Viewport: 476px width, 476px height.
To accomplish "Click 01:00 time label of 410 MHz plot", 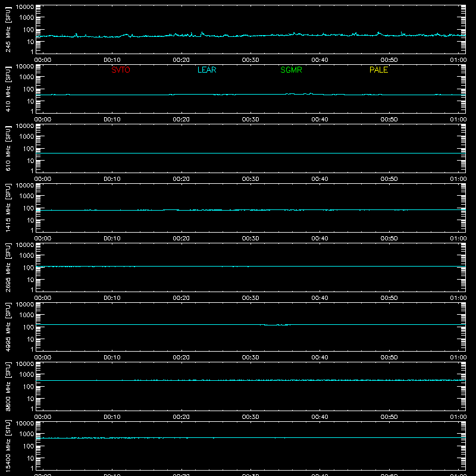I will [458, 120].
